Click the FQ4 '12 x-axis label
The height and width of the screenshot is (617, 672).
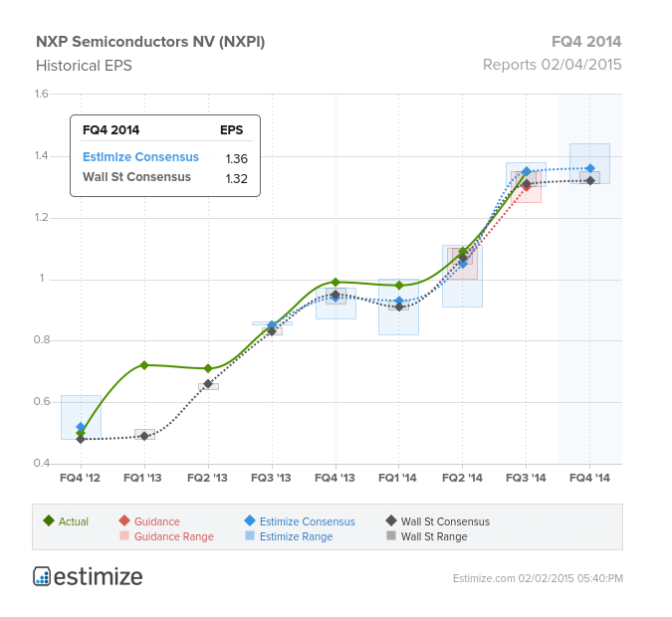click(81, 478)
